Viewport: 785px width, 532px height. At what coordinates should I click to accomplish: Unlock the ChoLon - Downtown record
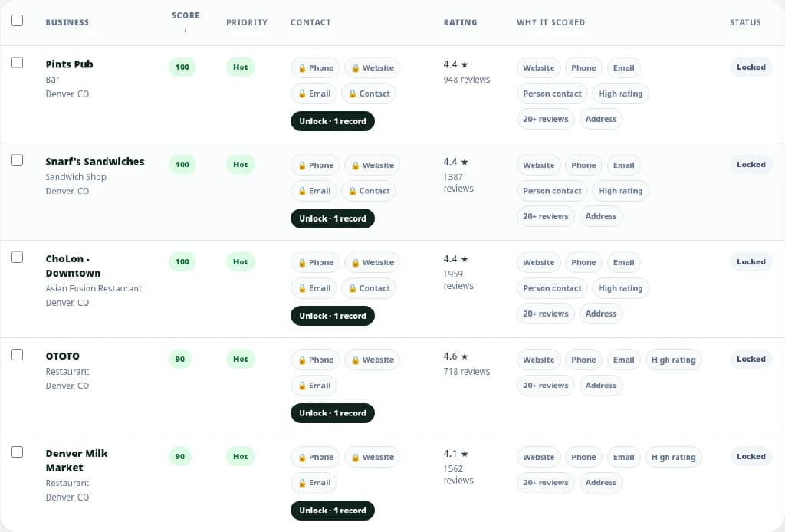tap(333, 316)
